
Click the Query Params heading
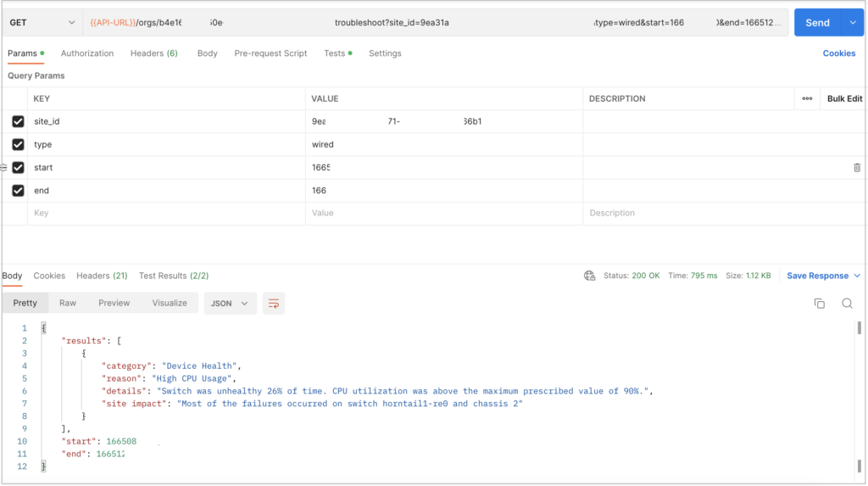tap(36, 76)
